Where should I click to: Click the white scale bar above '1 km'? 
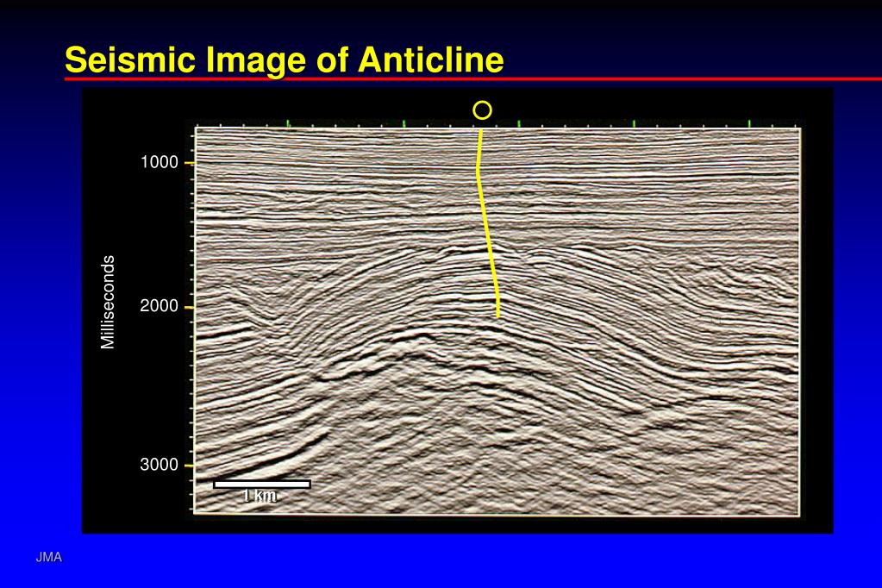(262, 485)
